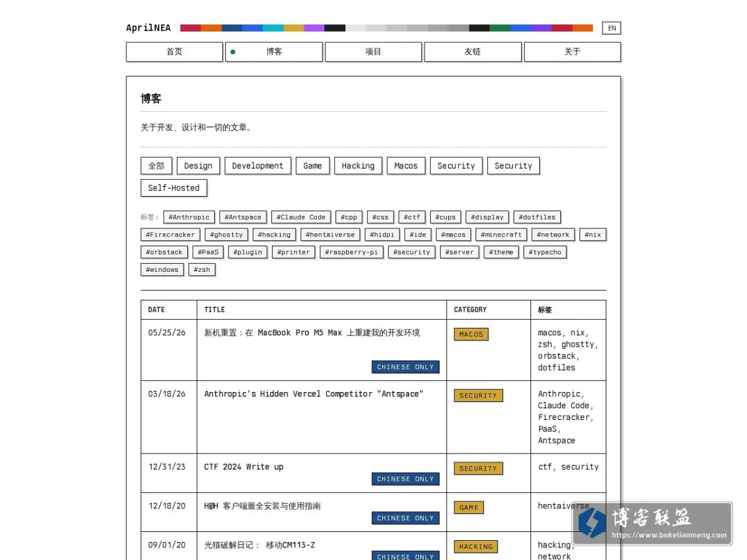This screenshot has height=560, width=747.
Task: Select the #PaaS tag
Action: (208, 252)
